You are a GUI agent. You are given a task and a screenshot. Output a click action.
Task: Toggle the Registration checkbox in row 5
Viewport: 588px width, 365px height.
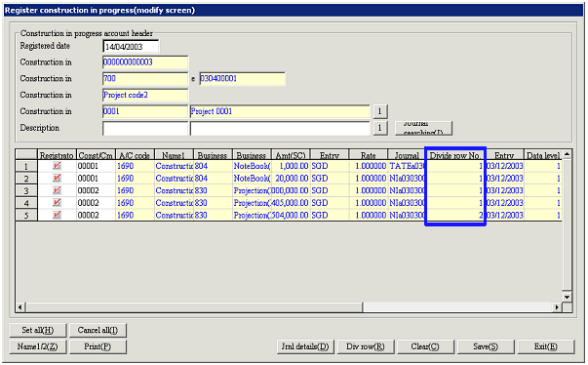[x=57, y=215]
